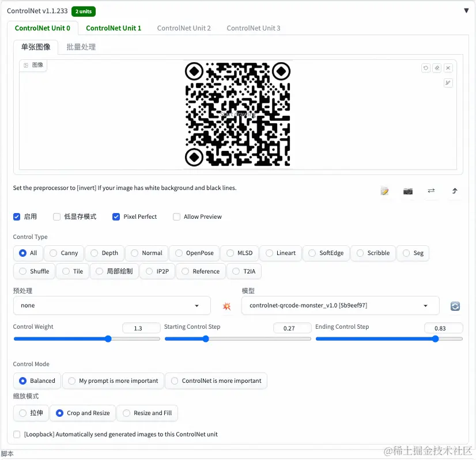
Task: Select ControlNet is more important
Action: point(216,381)
